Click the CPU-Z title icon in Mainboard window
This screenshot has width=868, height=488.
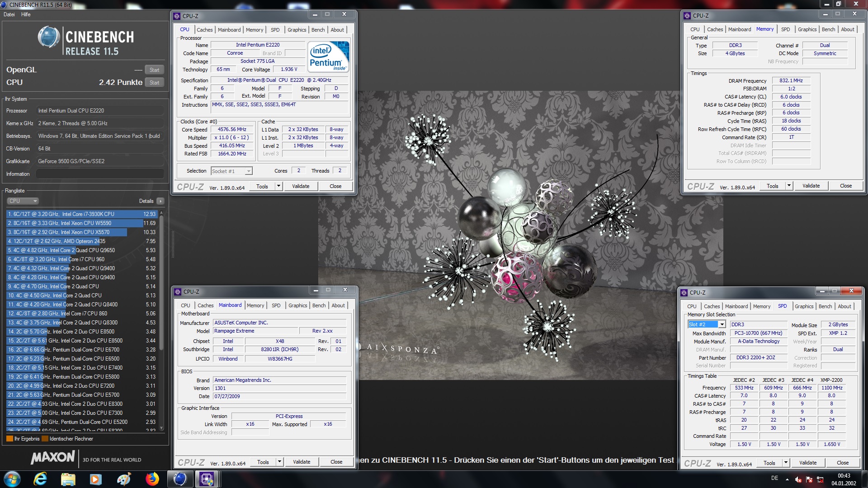(178, 292)
